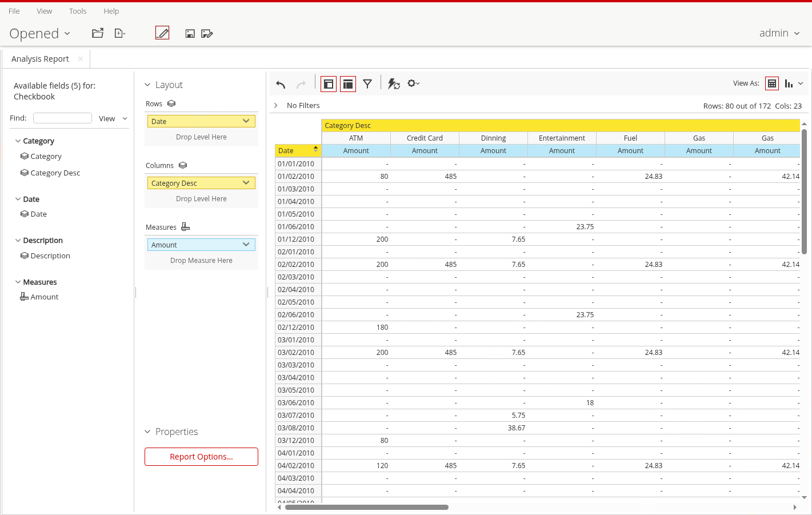Open the Tools menu

tap(78, 11)
